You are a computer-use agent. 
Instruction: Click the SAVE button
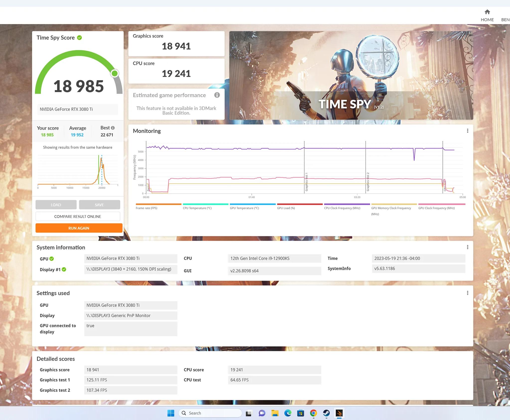click(99, 205)
